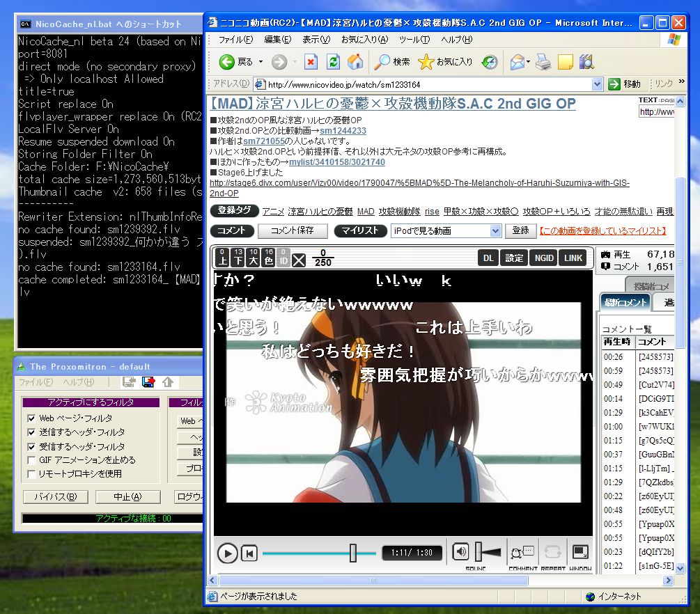Open the 検索 search pane

click(x=392, y=62)
